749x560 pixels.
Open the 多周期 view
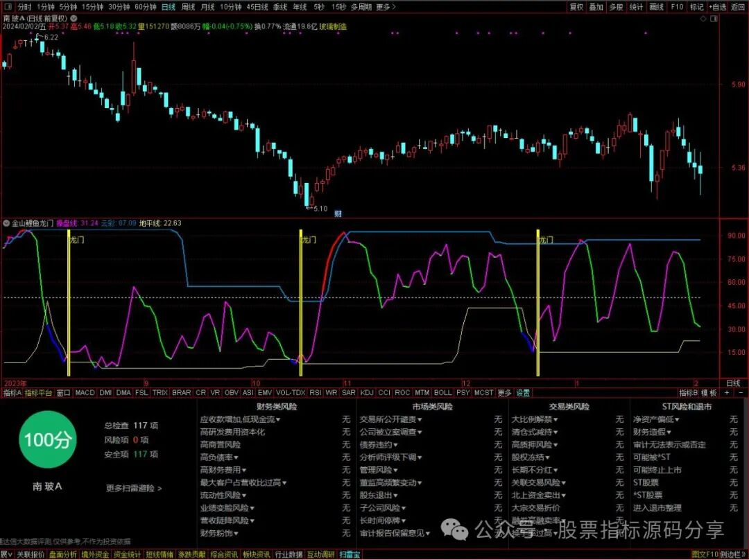(x=361, y=7)
